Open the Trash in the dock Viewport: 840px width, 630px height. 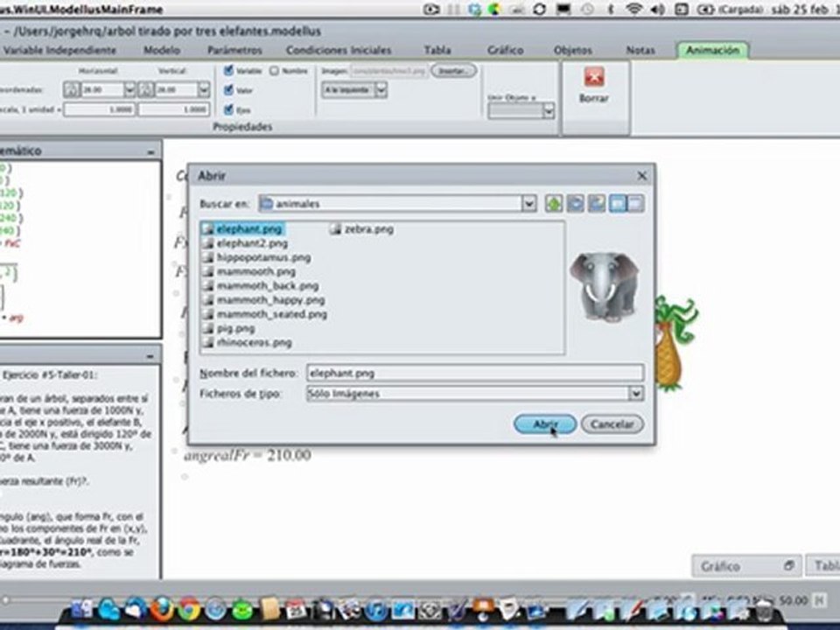pyautogui.click(x=765, y=610)
